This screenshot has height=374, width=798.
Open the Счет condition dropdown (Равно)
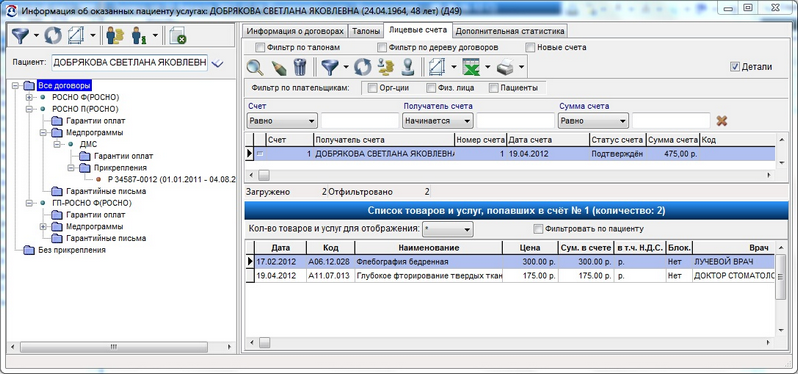tap(282, 121)
